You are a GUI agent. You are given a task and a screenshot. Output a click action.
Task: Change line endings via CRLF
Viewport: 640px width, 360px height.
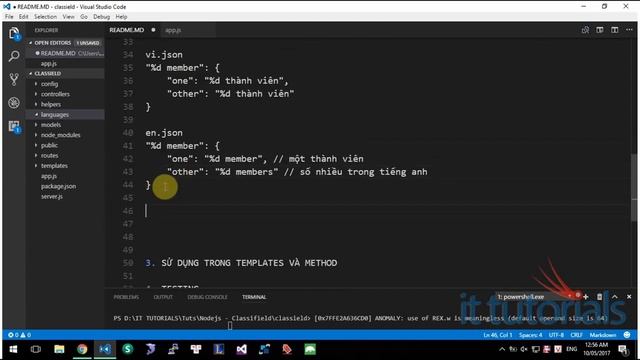[x=576, y=335]
